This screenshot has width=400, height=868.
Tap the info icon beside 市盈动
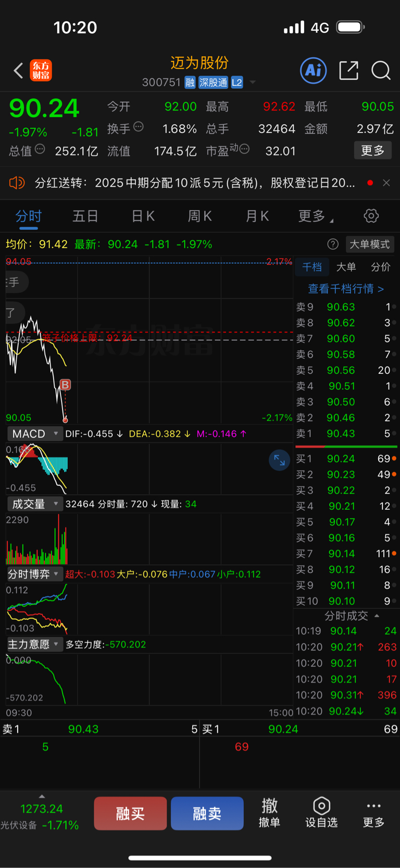(244, 149)
